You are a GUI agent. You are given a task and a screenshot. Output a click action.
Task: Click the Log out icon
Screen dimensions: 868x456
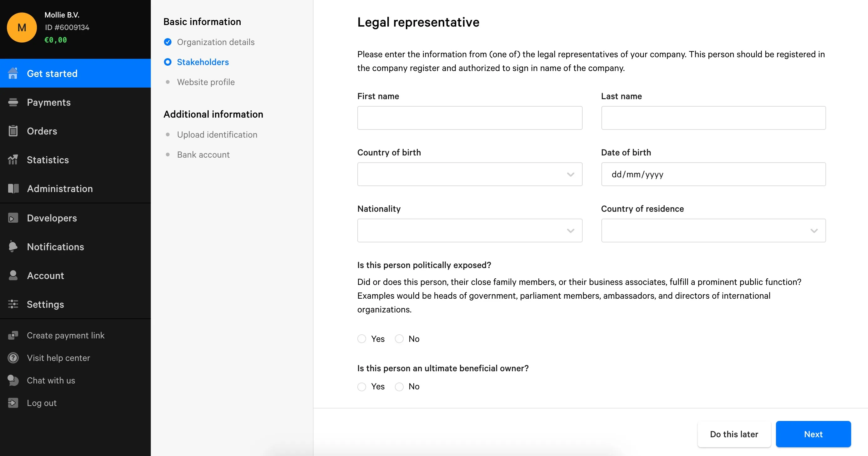tap(13, 403)
